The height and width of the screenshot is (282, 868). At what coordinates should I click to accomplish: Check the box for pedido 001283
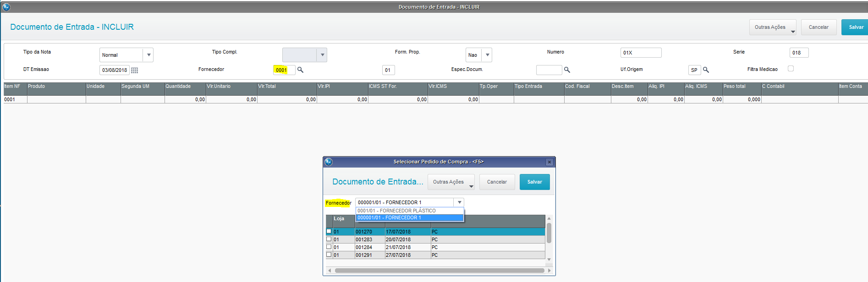click(x=329, y=239)
